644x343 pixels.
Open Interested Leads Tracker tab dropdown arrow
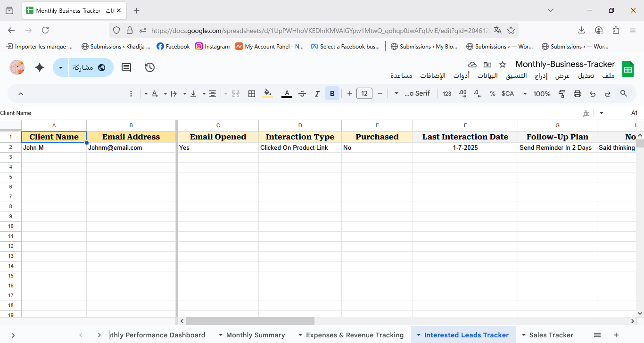(x=418, y=335)
